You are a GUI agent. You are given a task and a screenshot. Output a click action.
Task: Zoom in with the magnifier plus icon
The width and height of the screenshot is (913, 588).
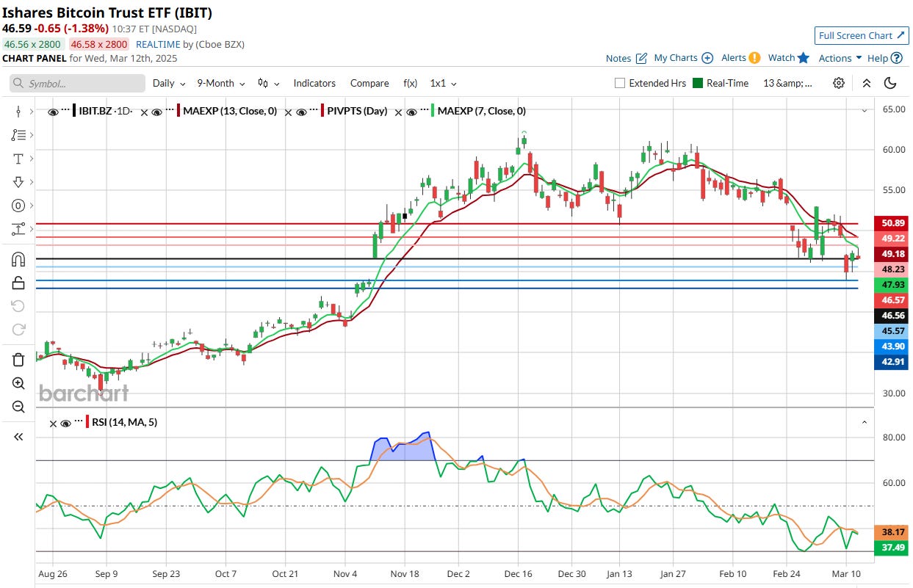pyautogui.click(x=18, y=383)
